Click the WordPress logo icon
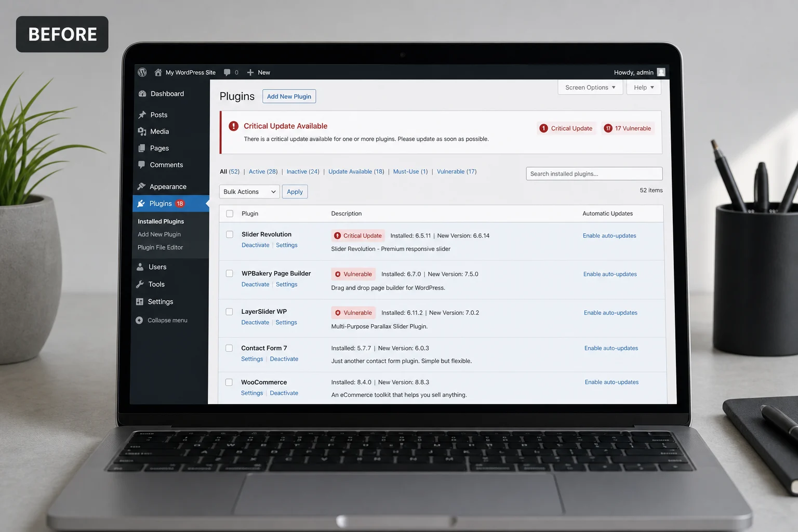Image resolution: width=798 pixels, height=532 pixels. tap(142, 72)
